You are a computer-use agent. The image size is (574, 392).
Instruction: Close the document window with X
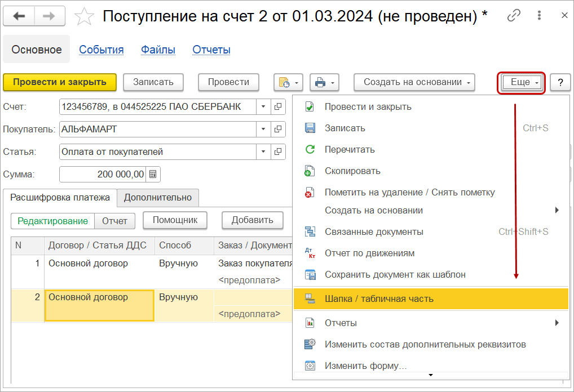point(564,15)
